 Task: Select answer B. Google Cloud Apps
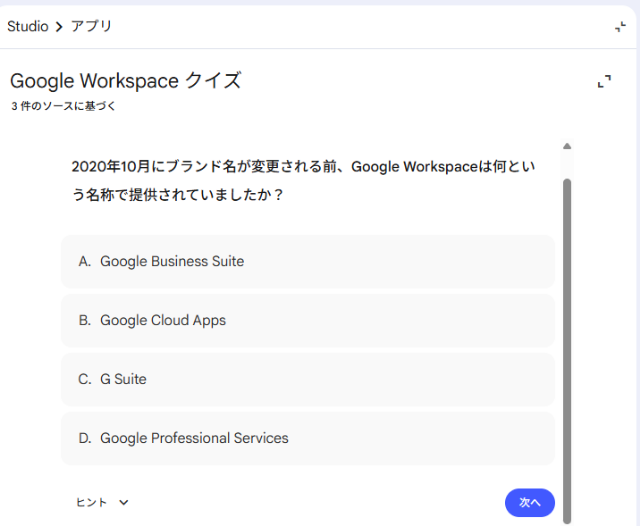coord(308,320)
